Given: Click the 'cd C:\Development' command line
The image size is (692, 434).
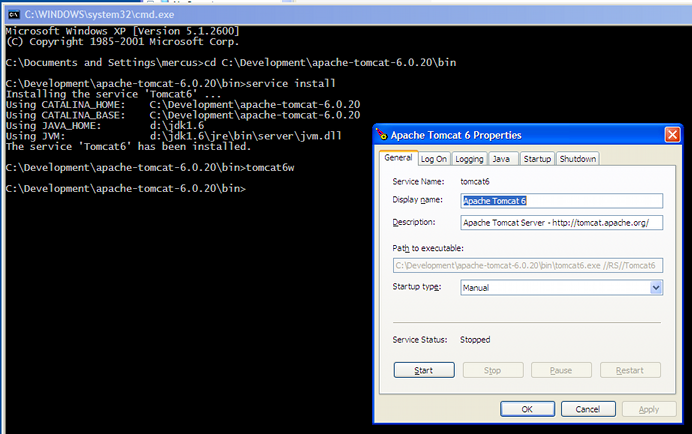Looking at the screenshot, I should [x=231, y=63].
